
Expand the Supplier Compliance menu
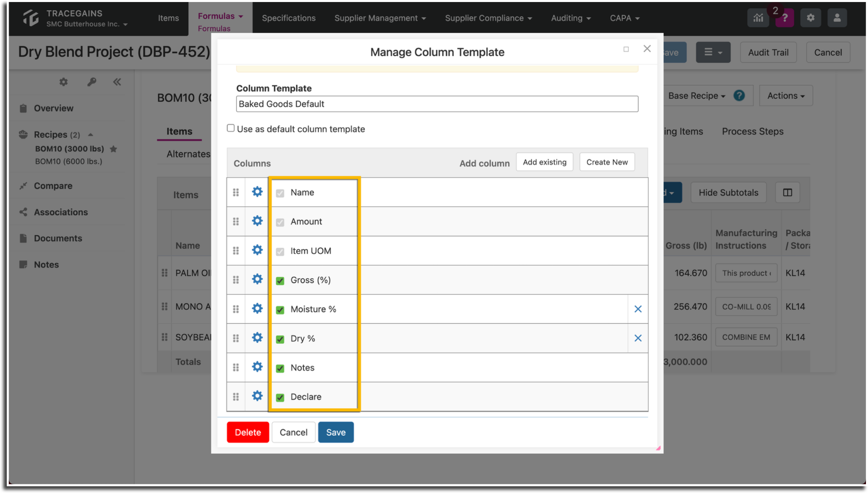(x=488, y=18)
